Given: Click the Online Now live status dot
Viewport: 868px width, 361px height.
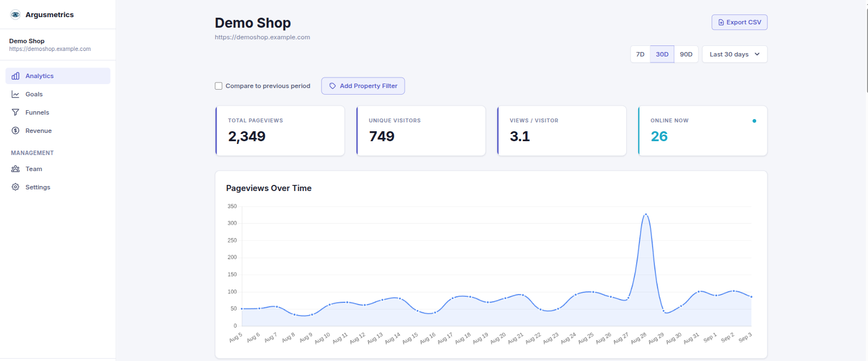Looking at the screenshot, I should coord(754,121).
